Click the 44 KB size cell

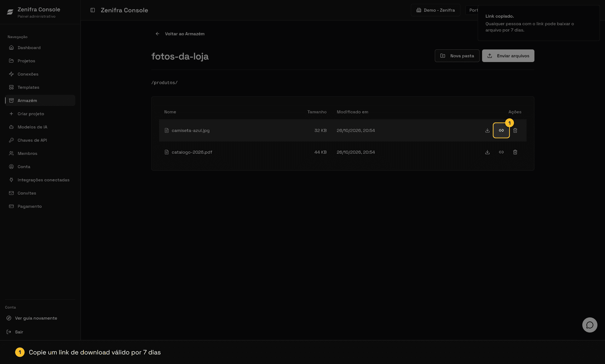point(320,152)
